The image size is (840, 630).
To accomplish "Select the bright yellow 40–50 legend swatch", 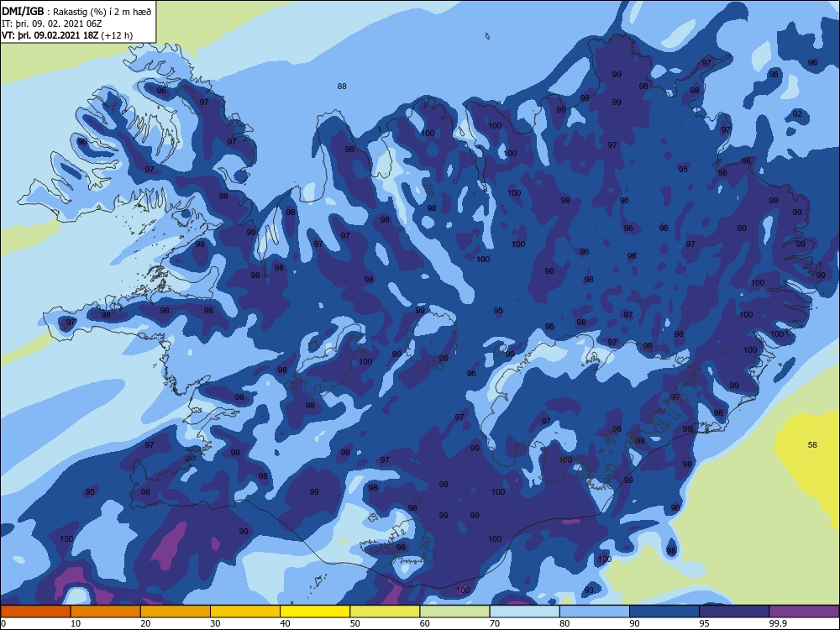I will pos(315,612).
